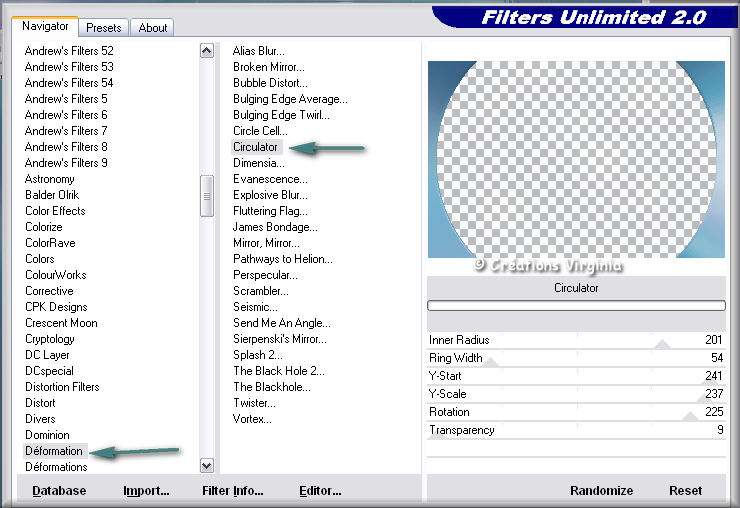The height and width of the screenshot is (508, 740).
Task: Select Andrew's Filters 52 category
Action: coord(69,51)
